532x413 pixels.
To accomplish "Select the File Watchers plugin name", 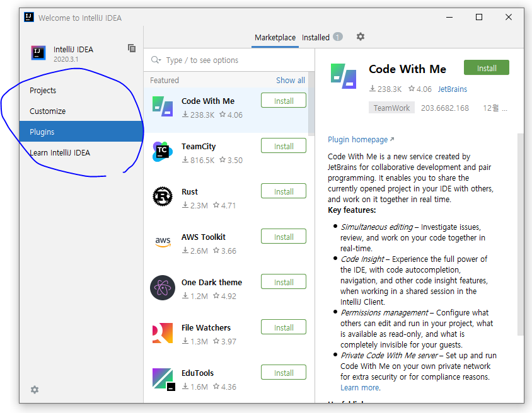I will (205, 327).
